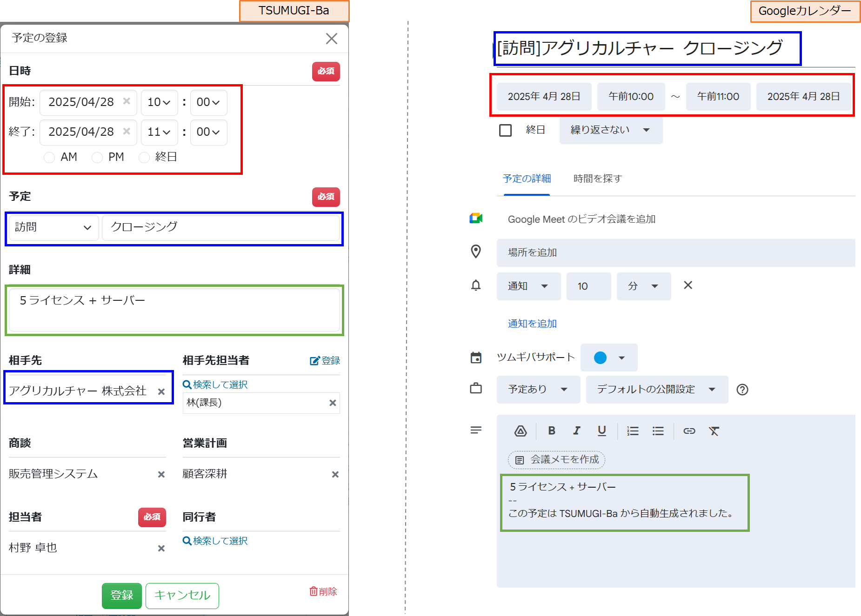
Task: Click the 詳細 text area
Action: click(x=174, y=310)
